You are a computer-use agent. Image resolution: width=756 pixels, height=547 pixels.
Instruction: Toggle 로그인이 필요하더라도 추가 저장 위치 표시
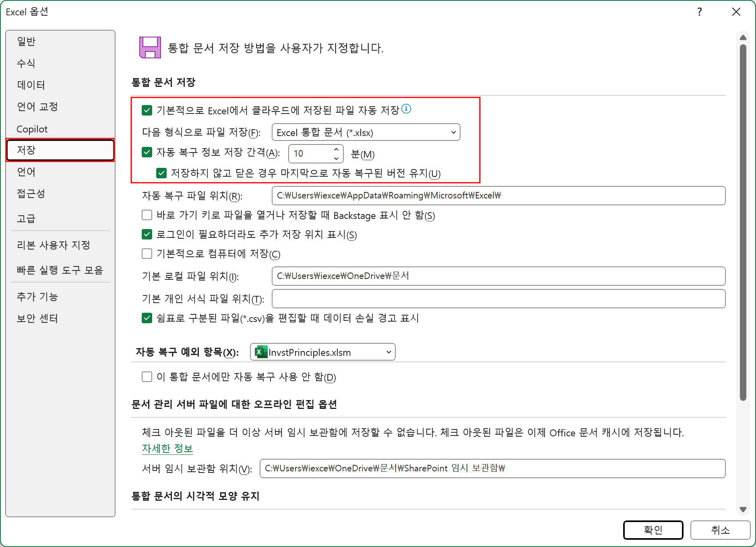[x=147, y=234]
